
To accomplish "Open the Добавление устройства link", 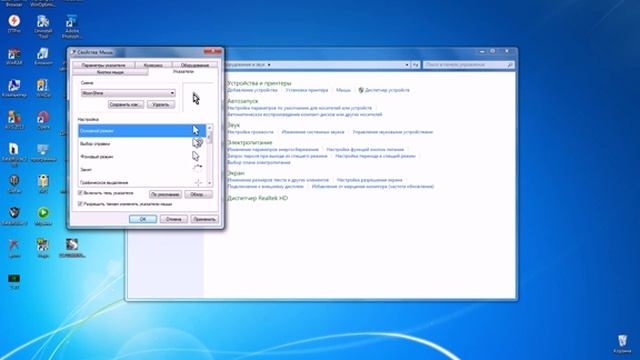I will point(252,90).
